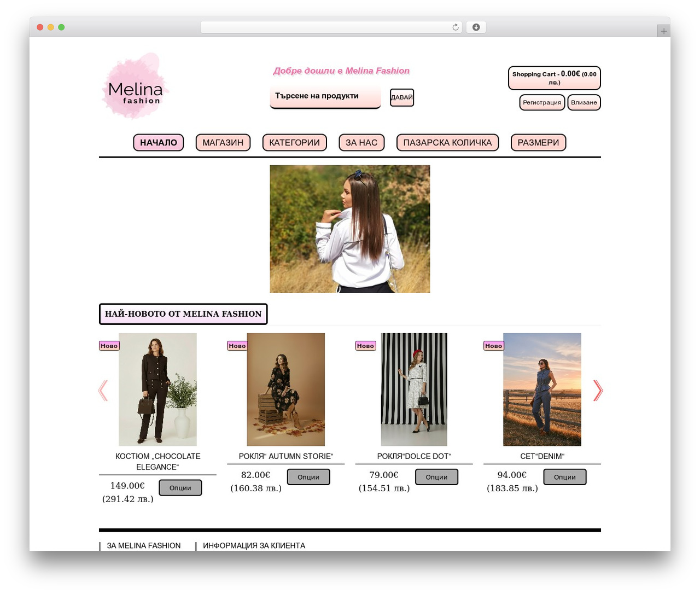Viewport: 700px width, 593px height.
Task: Click the Влизане login button
Action: coord(584,102)
